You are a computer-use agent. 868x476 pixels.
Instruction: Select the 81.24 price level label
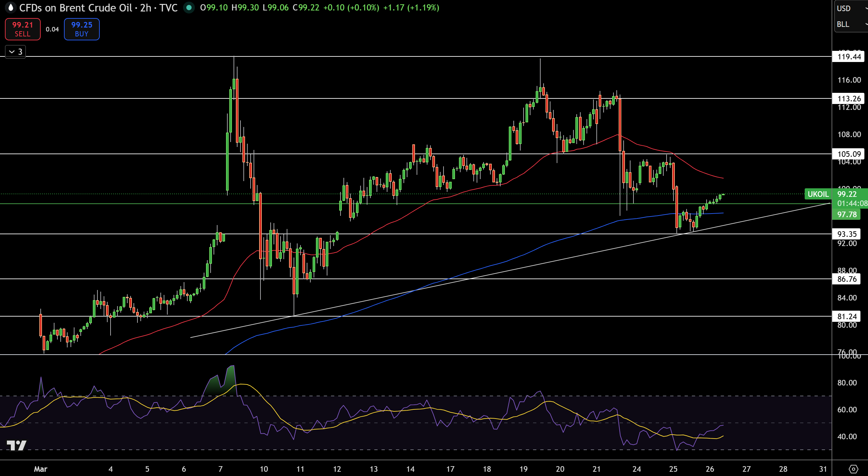click(x=846, y=316)
